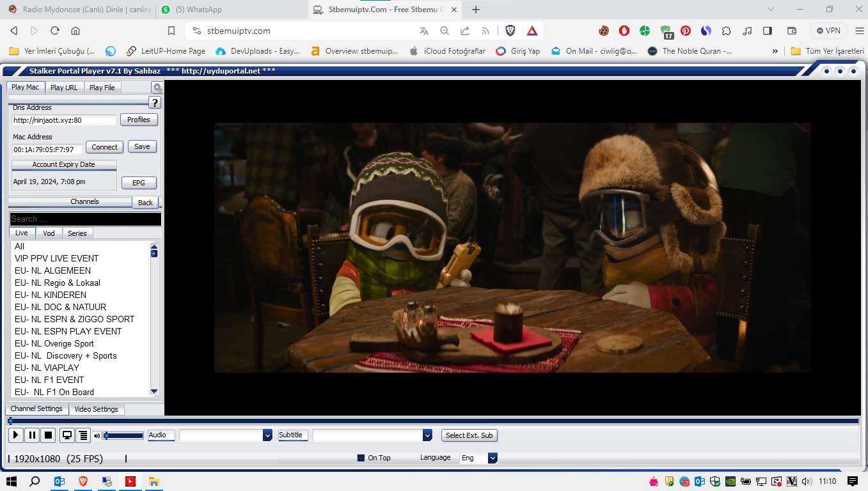Click the RSS feed icon in address bar
Viewport: 868px width, 491px height.
point(485,31)
